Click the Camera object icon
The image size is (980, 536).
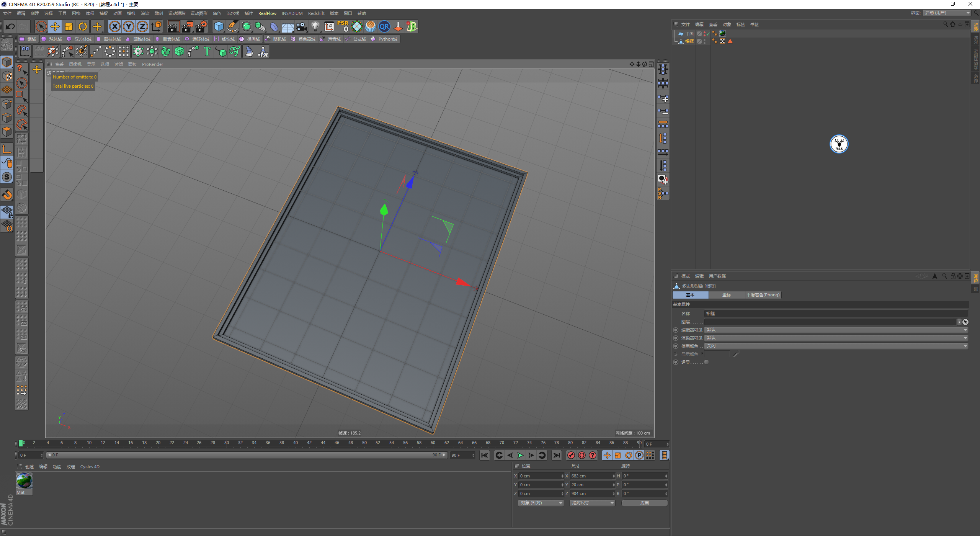pos(302,26)
